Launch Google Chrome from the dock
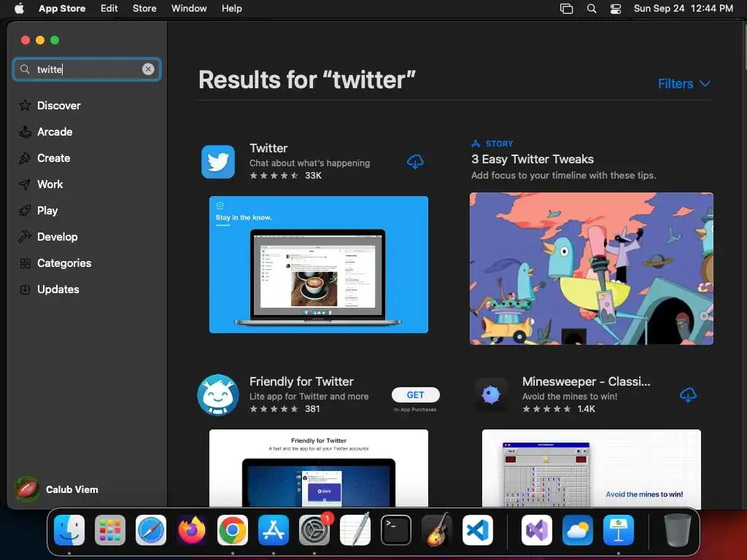Image resolution: width=747 pixels, height=560 pixels. (x=233, y=529)
